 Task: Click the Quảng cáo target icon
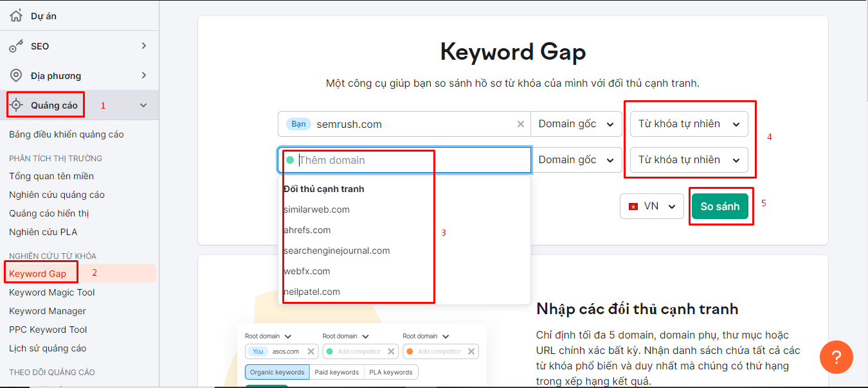tap(17, 105)
